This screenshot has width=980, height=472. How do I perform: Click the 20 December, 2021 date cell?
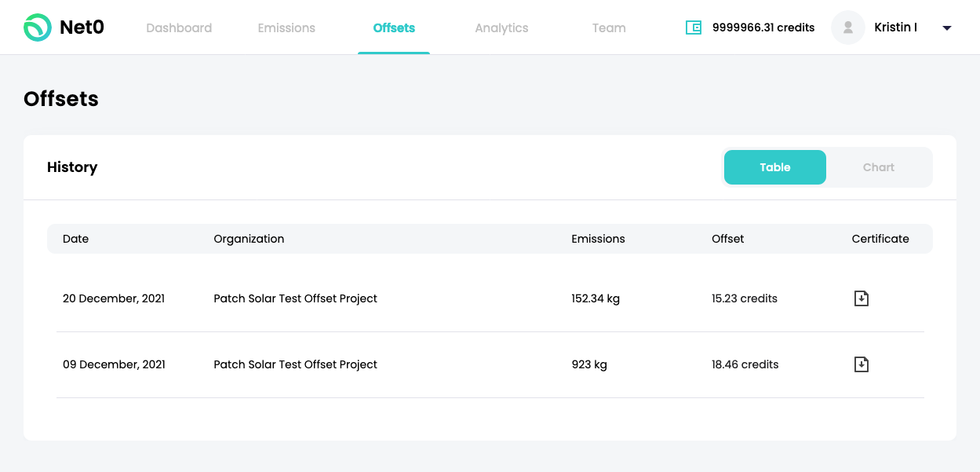(114, 298)
